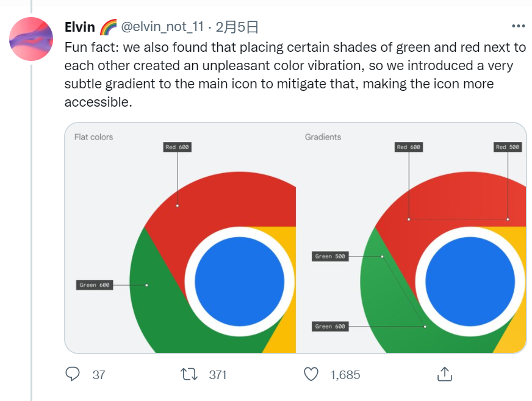Click the tweet text starting with Fun fact
The height and width of the screenshot is (401, 532).
(295, 74)
